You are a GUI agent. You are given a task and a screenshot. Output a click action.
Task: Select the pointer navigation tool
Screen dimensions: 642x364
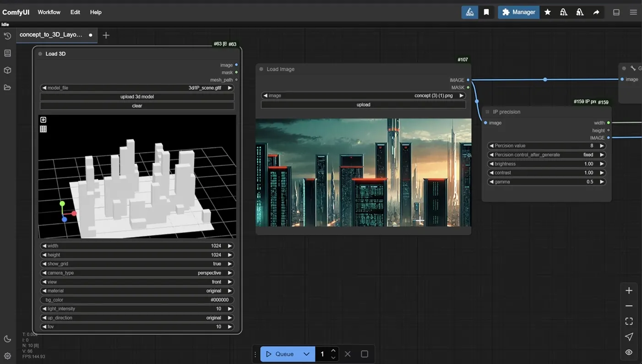click(629, 337)
